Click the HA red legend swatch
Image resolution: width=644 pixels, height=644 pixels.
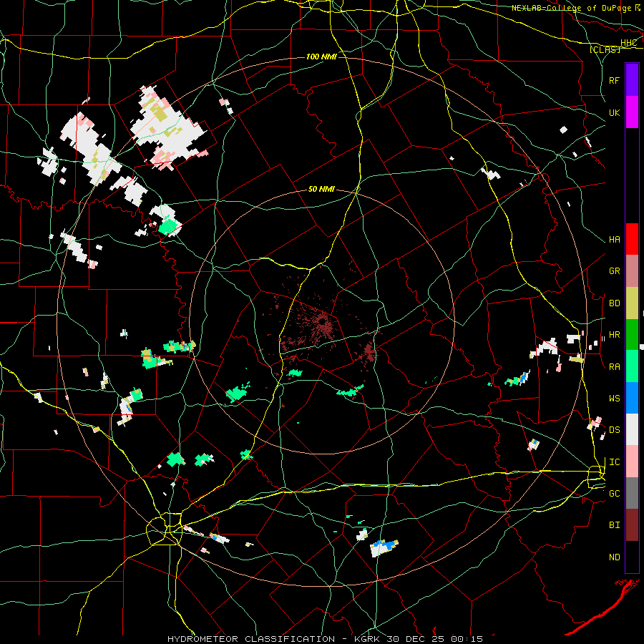click(x=632, y=239)
